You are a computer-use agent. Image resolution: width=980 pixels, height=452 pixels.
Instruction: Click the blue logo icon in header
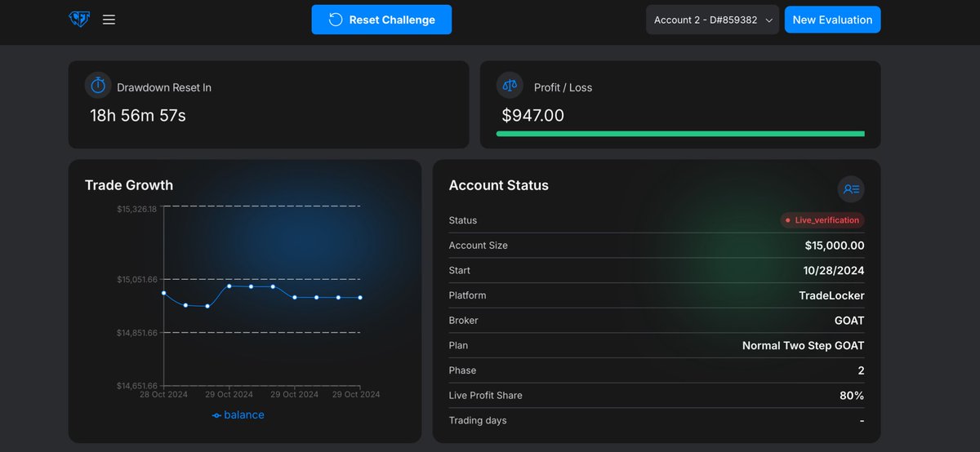click(79, 20)
